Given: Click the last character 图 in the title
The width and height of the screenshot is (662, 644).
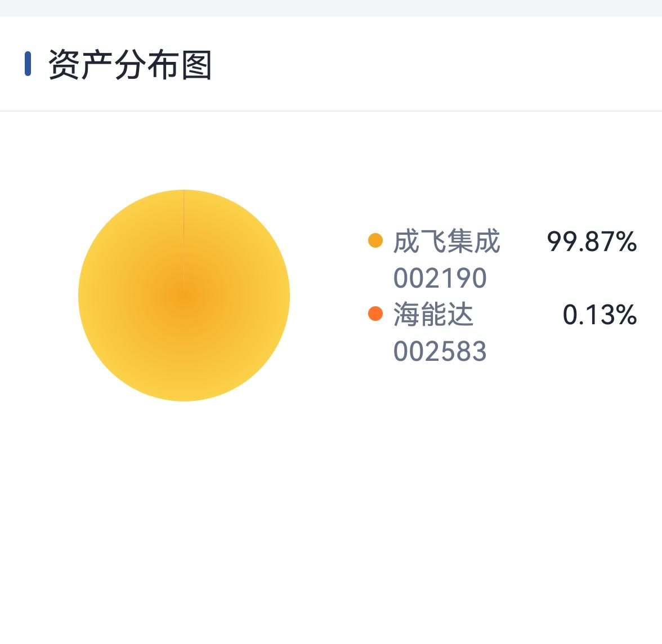Looking at the screenshot, I should 196,65.
